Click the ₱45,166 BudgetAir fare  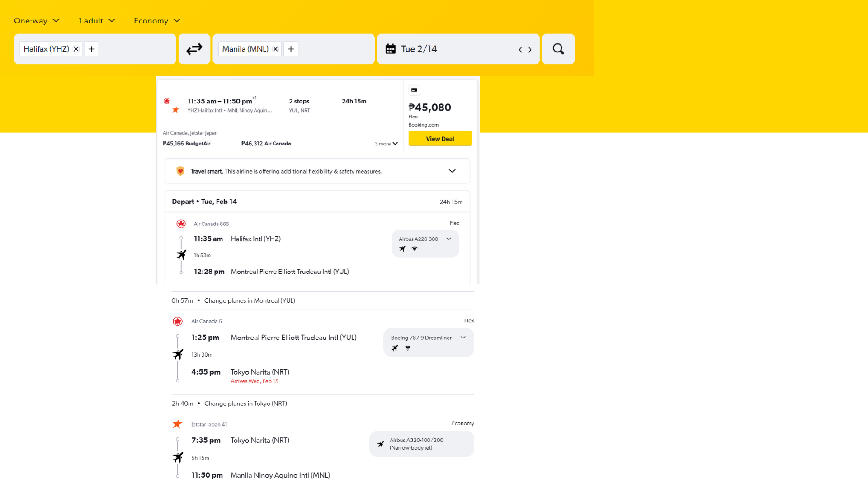tap(187, 144)
